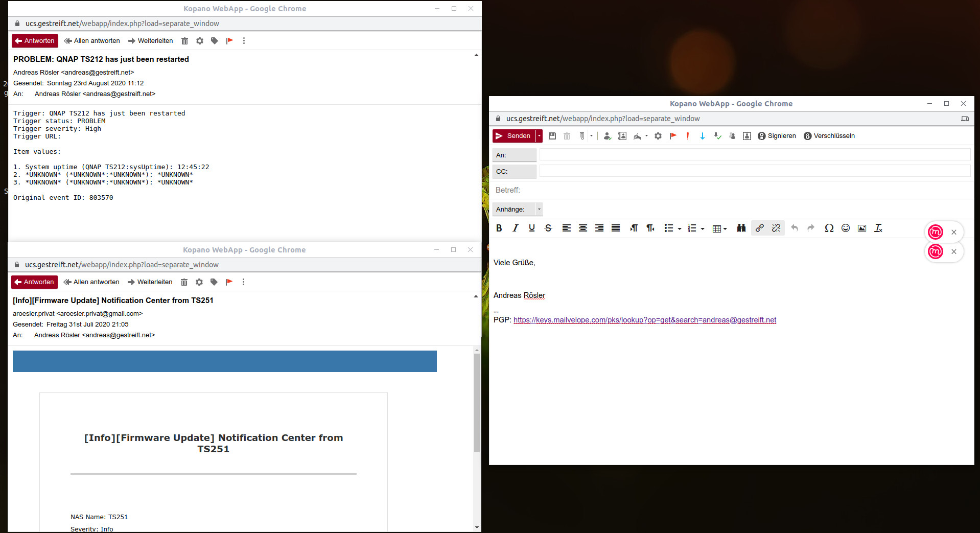The image size is (980, 533).
Task: Flag the Firmware Update email as important
Action: pyautogui.click(x=229, y=282)
